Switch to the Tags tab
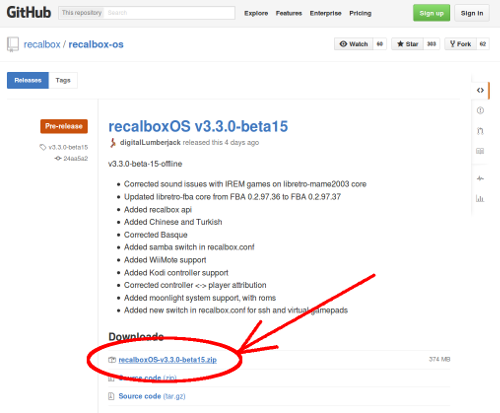The width and height of the screenshot is (500, 413). 63,80
